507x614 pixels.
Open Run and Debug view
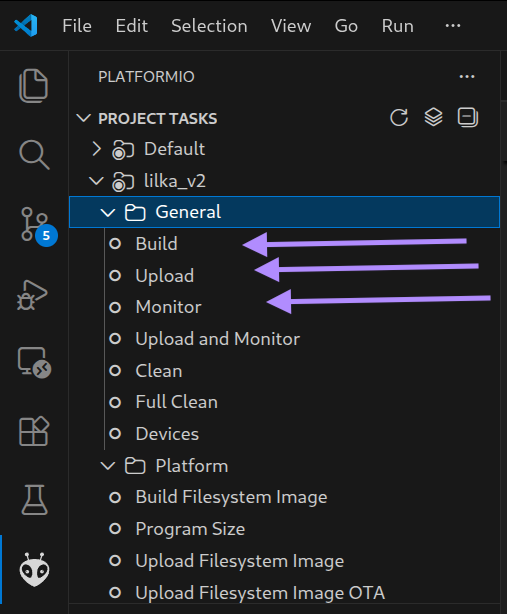(32, 296)
